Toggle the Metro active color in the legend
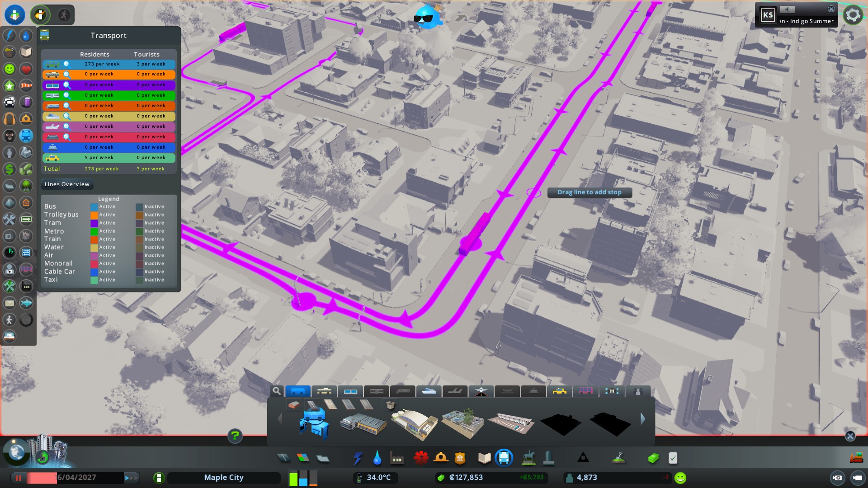This screenshot has height=488, width=868. [x=94, y=231]
